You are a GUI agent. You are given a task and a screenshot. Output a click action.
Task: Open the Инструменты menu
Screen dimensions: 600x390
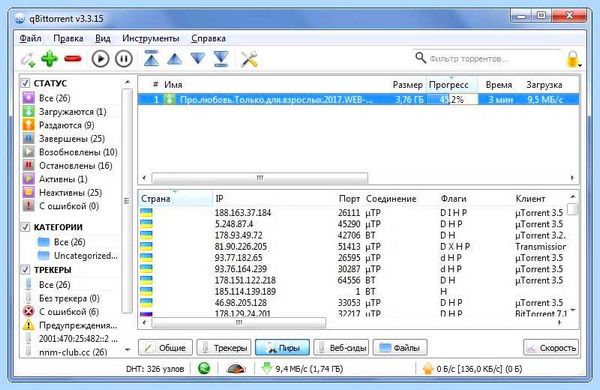pyautogui.click(x=150, y=38)
